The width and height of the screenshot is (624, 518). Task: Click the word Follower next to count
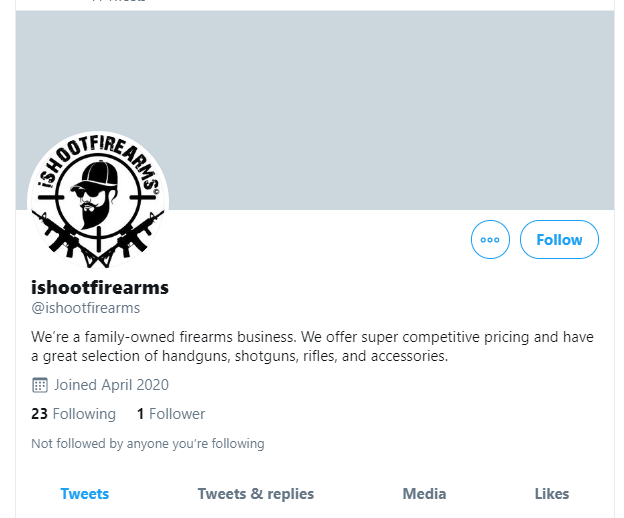pyautogui.click(x=177, y=414)
